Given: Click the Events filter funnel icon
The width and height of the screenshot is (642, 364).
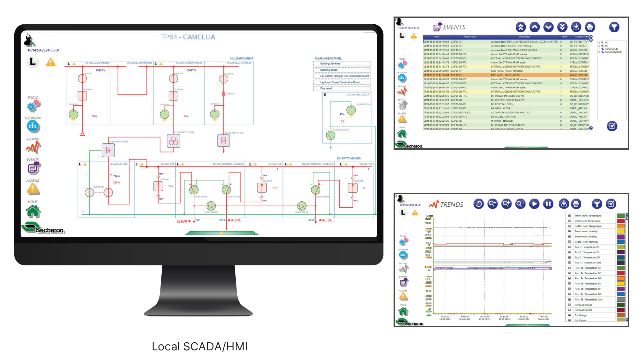Looking at the screenshot, I should click(x=613, y=27).
